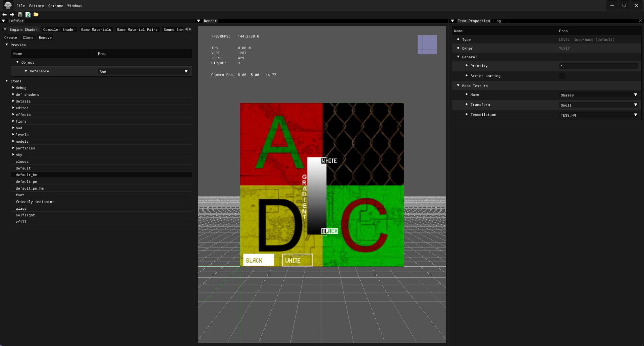
Task: Collapse the Base Texture section
Action: click(458, 85)
